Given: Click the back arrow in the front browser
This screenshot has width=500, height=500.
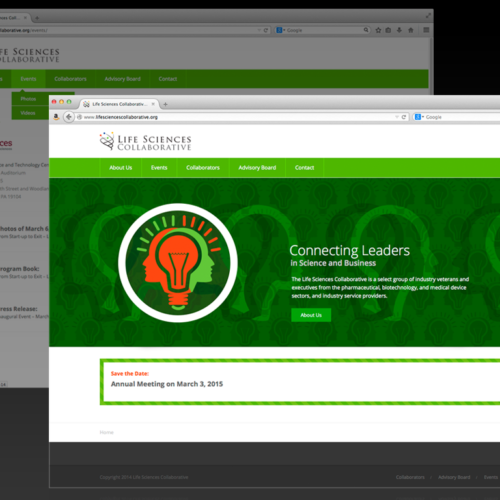Looking at the screenshot, I should (x=69, y=117).
